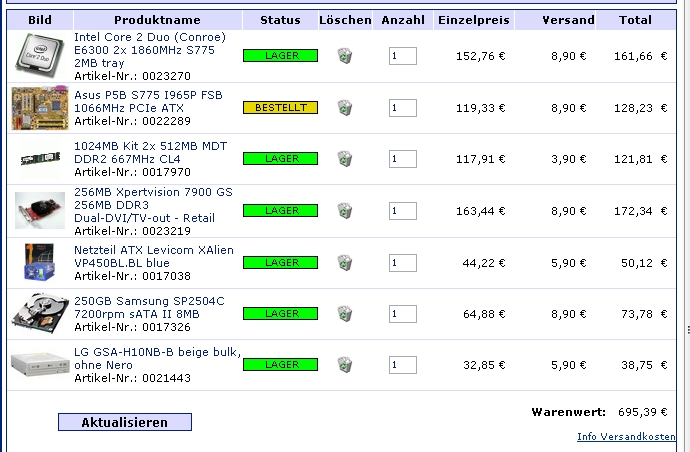Open 256MB Xpertvision 7900 GS link

pyautogui.click(x=153, y=205)
